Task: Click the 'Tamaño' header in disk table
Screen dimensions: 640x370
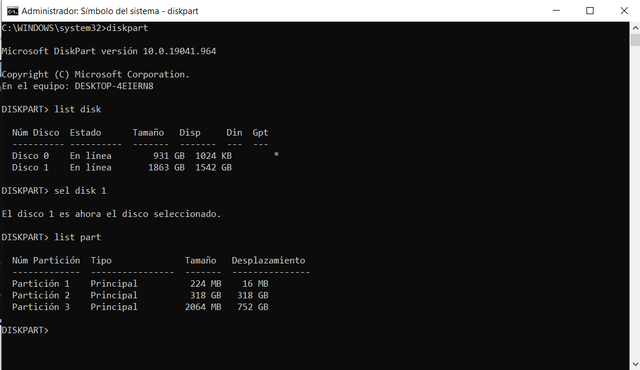Action: point(148,133)
